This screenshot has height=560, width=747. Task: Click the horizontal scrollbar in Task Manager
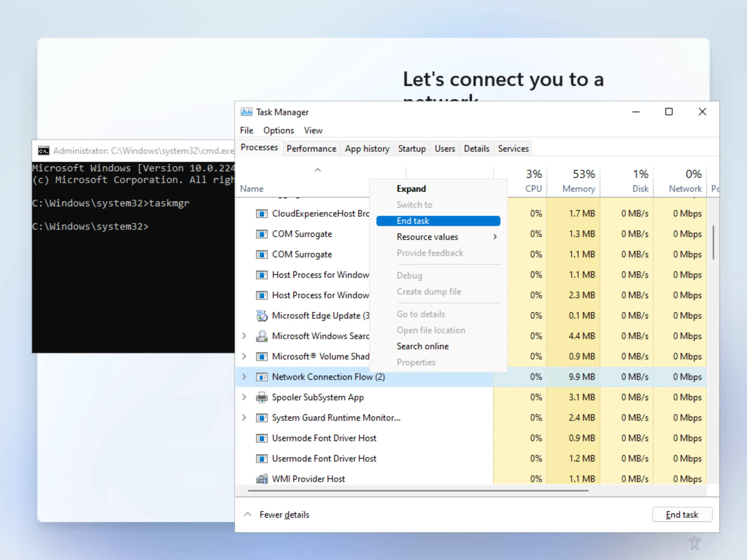coord(418,491)
